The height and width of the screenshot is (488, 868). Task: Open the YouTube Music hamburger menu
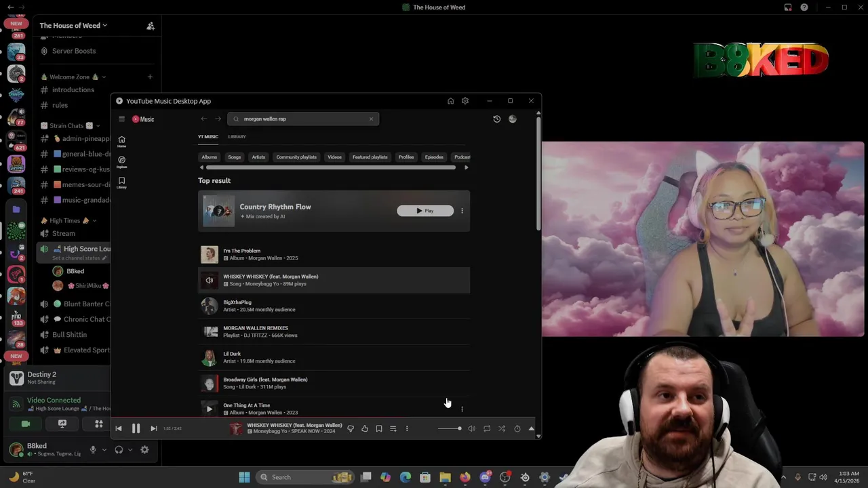pos(121,119)
